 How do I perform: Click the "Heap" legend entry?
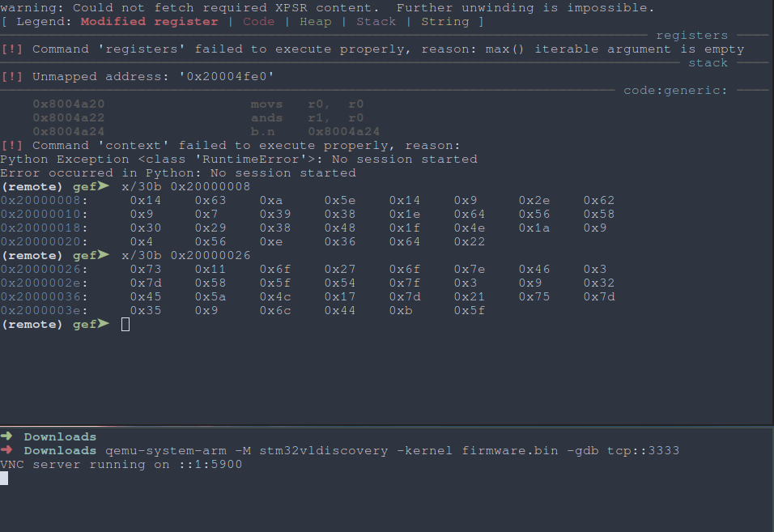[x=315, y=22]
